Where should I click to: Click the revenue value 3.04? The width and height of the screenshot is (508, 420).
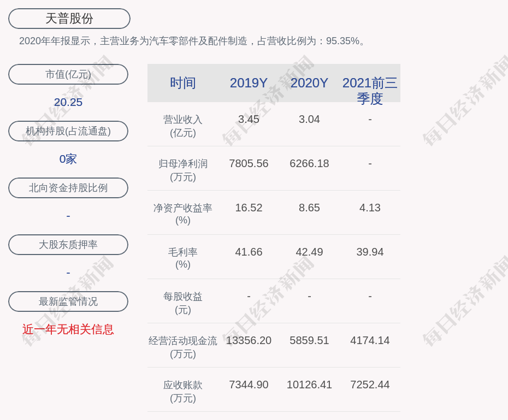[309, 119]
